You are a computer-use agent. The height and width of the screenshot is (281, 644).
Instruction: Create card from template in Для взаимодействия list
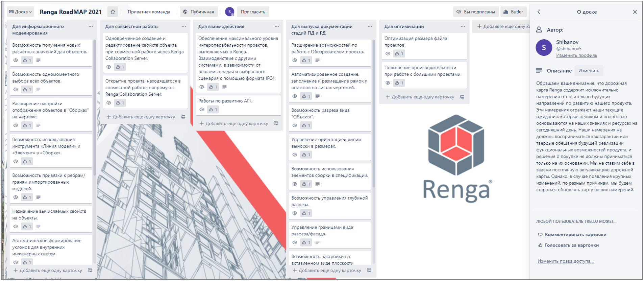(x=276, y=123)
